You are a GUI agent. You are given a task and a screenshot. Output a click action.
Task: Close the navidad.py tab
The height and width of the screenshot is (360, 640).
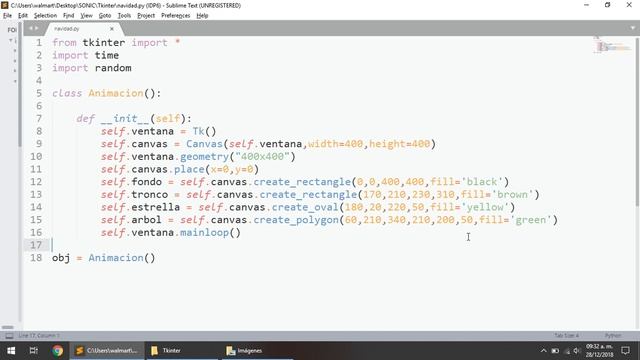pyautogui.click(x=112, y=29)
